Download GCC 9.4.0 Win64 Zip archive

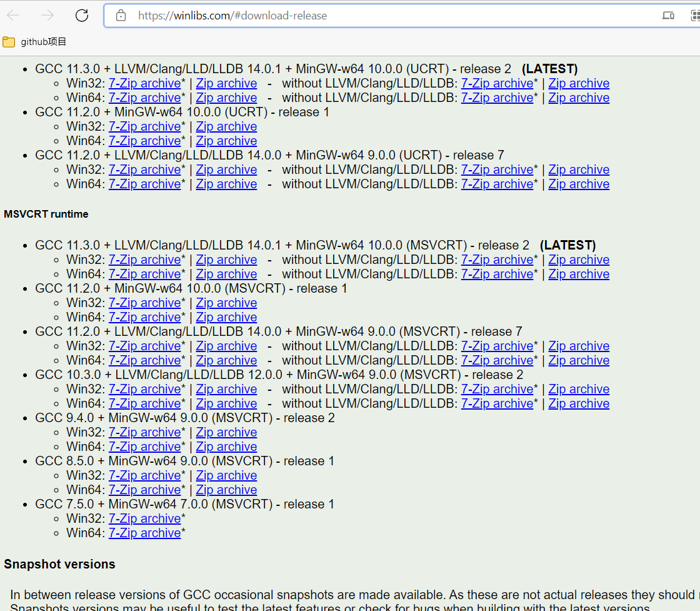pyautogui.click(x=226, y=447)
